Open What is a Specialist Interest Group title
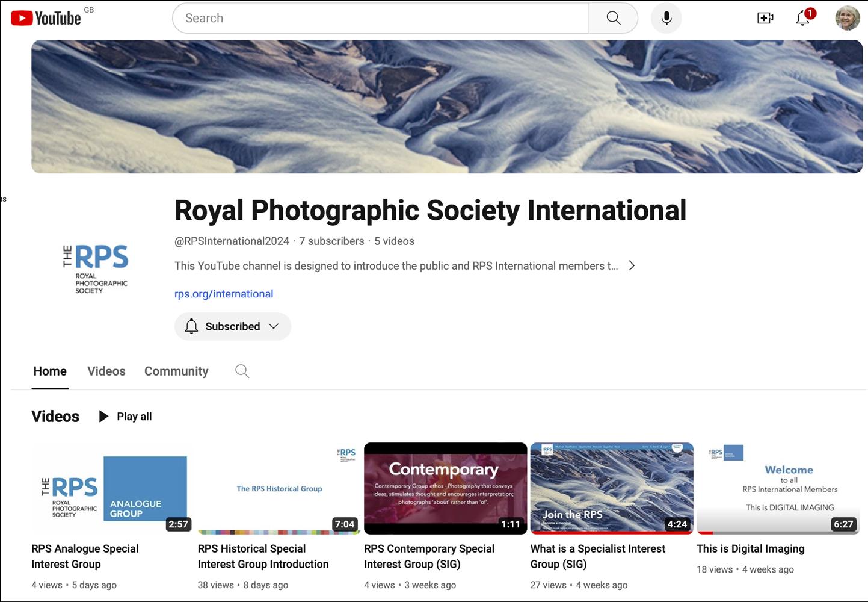868x602 pixels. coord(598,556)
